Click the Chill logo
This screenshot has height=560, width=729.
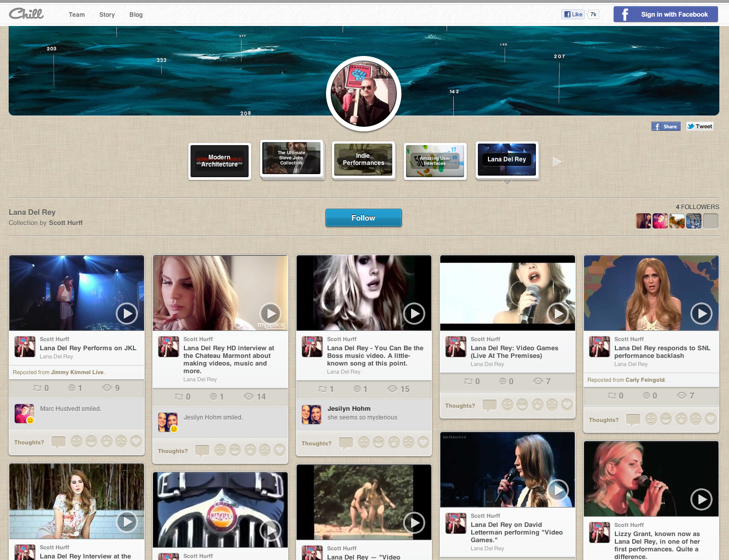(x=26, y=14)
